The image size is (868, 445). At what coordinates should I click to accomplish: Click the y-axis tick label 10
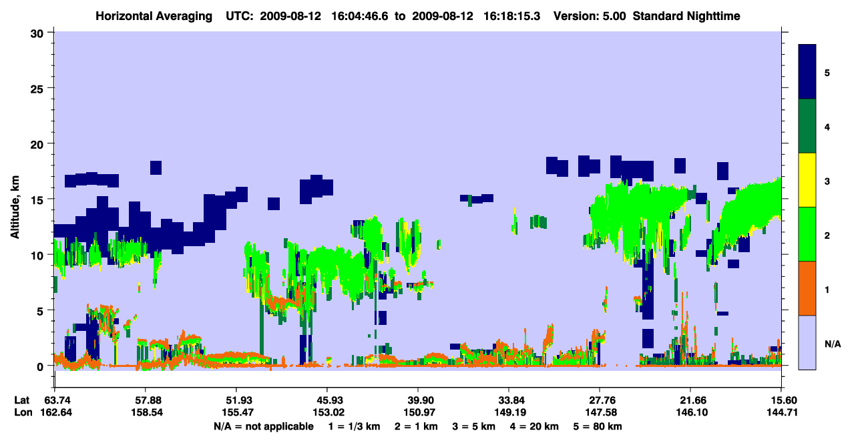coord(39,255)
